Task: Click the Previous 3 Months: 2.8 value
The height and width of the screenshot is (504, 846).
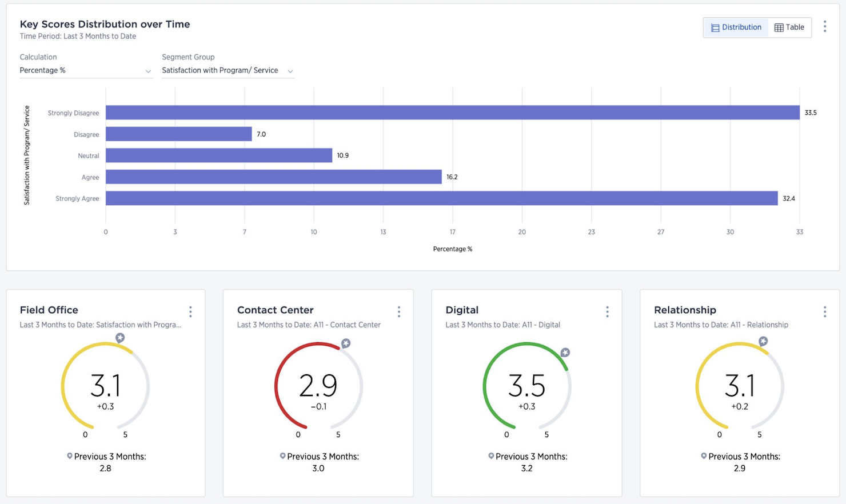Action: tap(105, 468)
